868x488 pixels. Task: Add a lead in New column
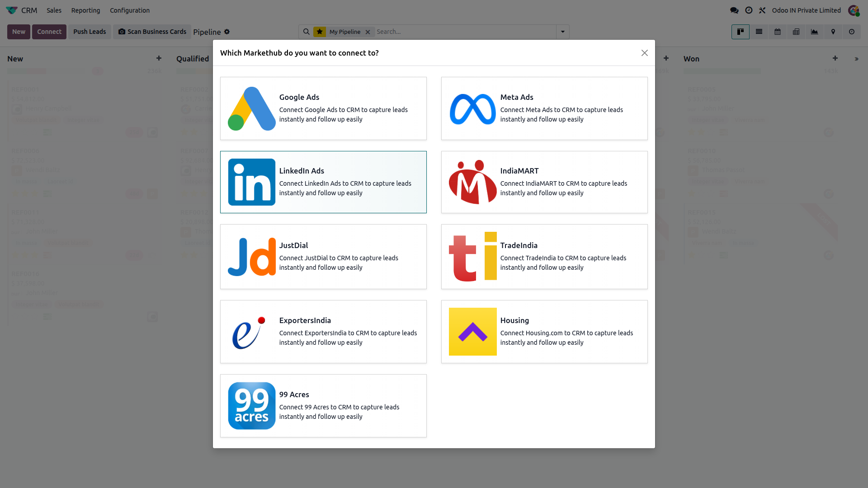pos(159,58)
